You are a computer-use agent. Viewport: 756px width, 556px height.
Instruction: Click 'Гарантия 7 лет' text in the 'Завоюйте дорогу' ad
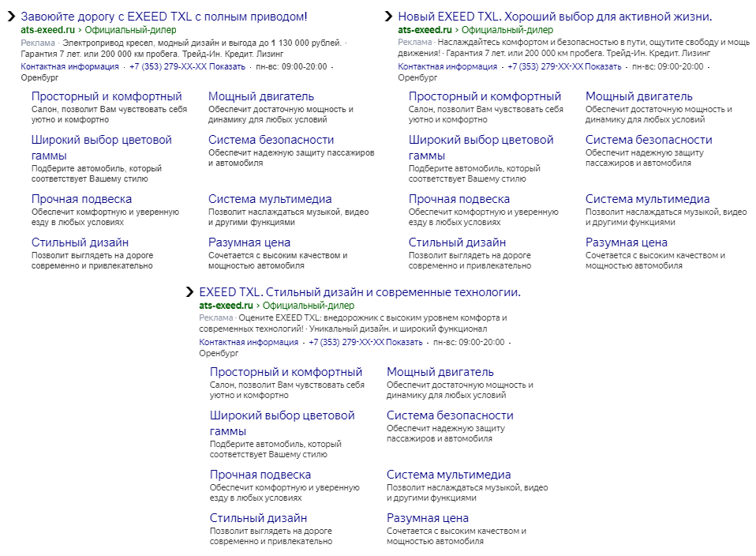152,54
